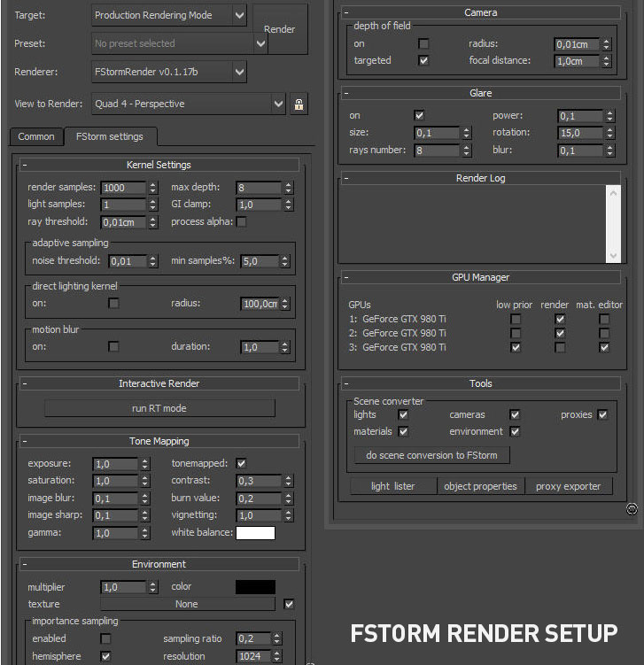Toggle the hemisphere checkbox
The height and width of the screenshot is (665, 644).
pyautogui.click(x=105, y=656)
